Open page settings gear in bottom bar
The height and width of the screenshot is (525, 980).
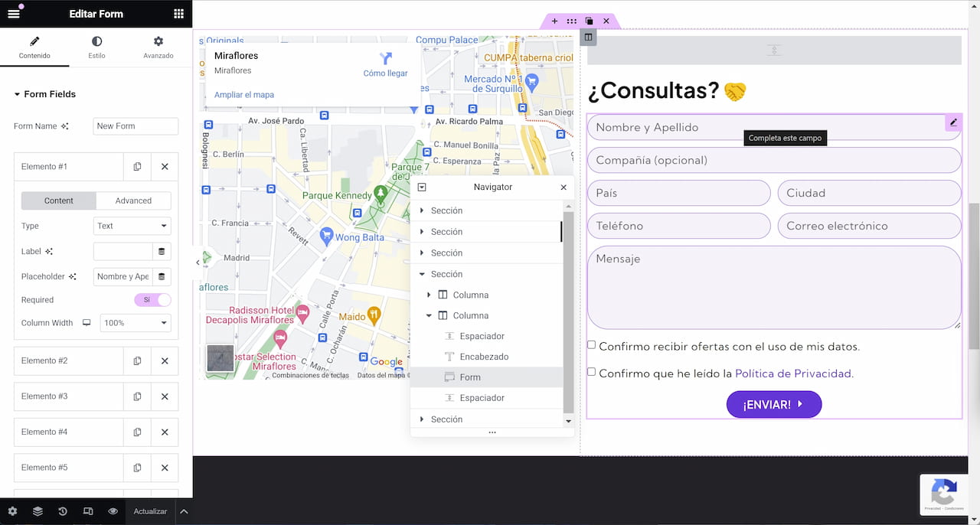pos(12,511)
